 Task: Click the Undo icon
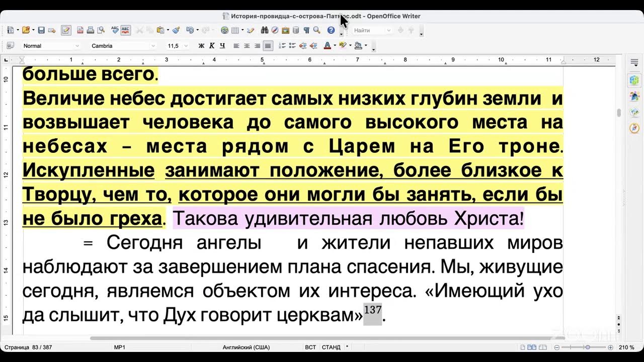click(190, 30)
